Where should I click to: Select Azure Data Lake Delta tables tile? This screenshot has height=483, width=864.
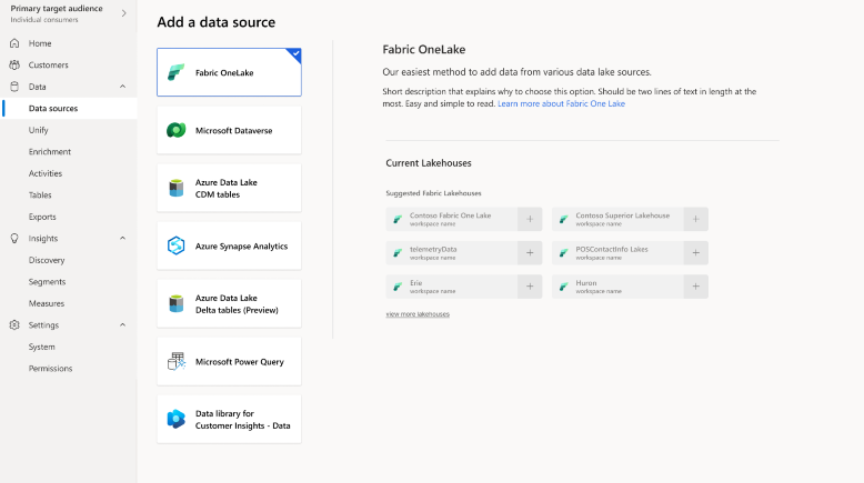point(229,304)
